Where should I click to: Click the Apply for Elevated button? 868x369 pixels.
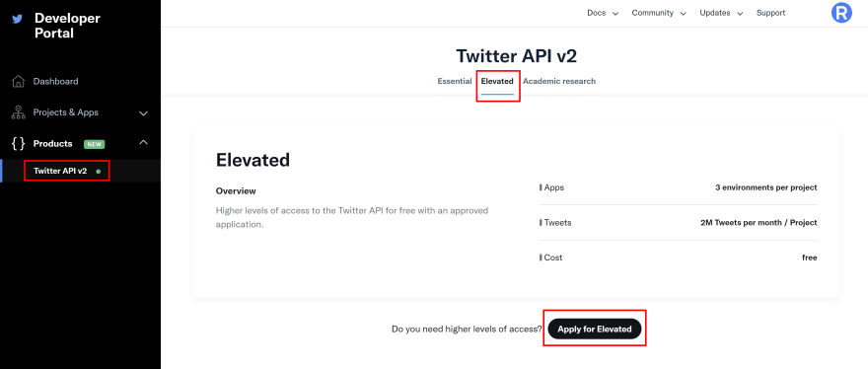click(x=595, y=330)
